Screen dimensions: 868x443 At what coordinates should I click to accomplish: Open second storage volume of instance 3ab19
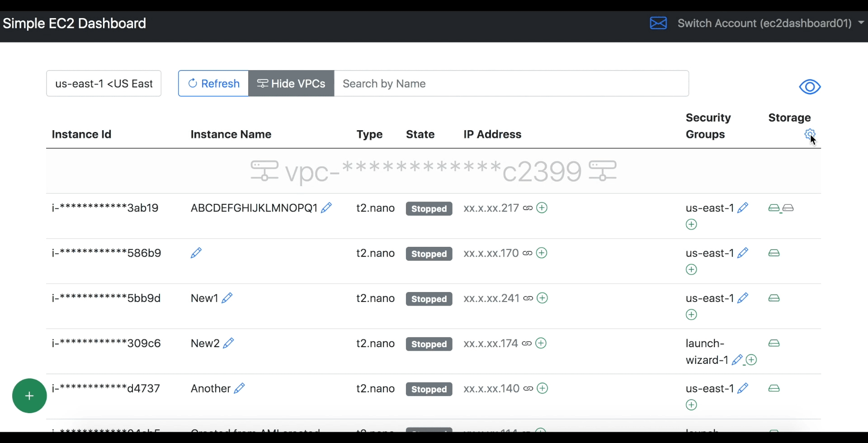[788, 208]
